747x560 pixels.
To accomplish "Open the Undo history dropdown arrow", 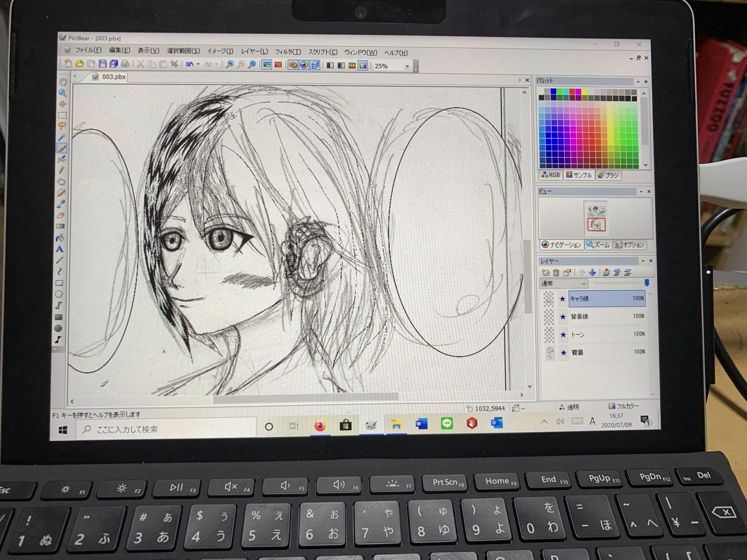I will (198, 64).
